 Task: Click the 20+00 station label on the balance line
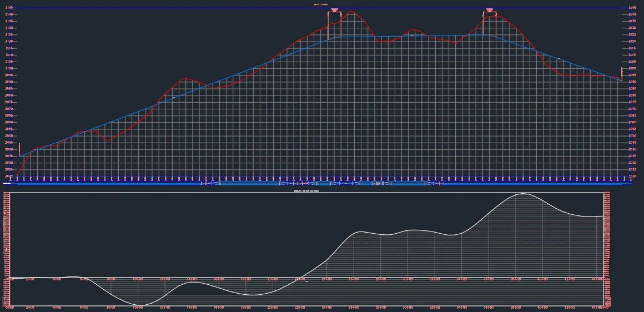coord(273,279)
